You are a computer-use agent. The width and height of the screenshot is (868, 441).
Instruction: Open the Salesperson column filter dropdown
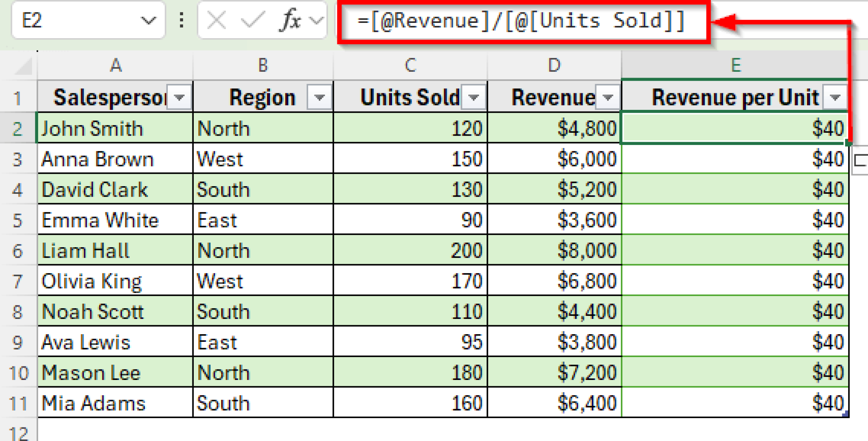[180, 98]
